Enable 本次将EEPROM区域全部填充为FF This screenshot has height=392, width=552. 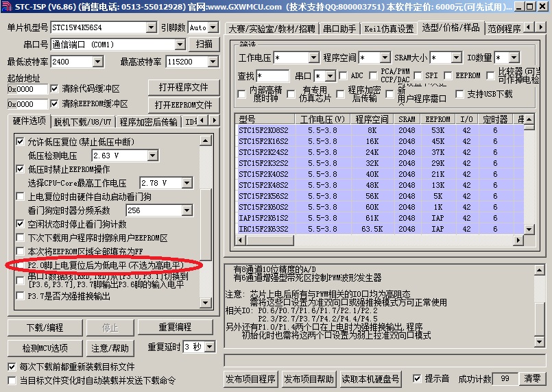[x=20, y=252]
